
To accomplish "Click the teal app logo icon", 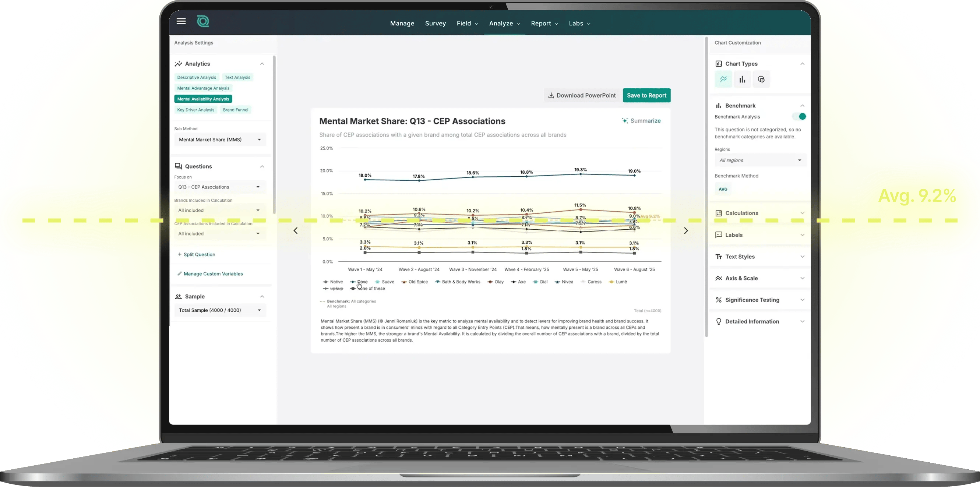I will coord(203,21).
